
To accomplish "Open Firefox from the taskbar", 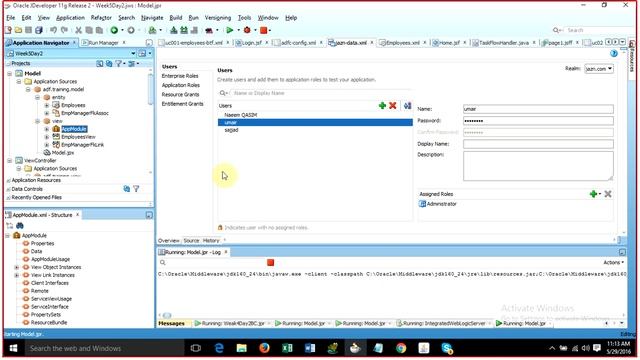I will [264, 348].
